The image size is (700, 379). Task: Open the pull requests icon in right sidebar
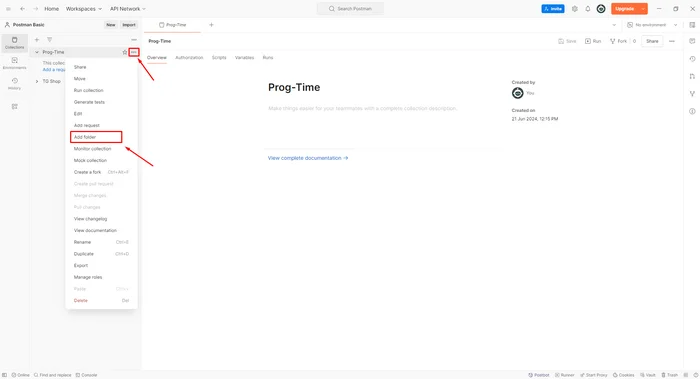(692, 76)
